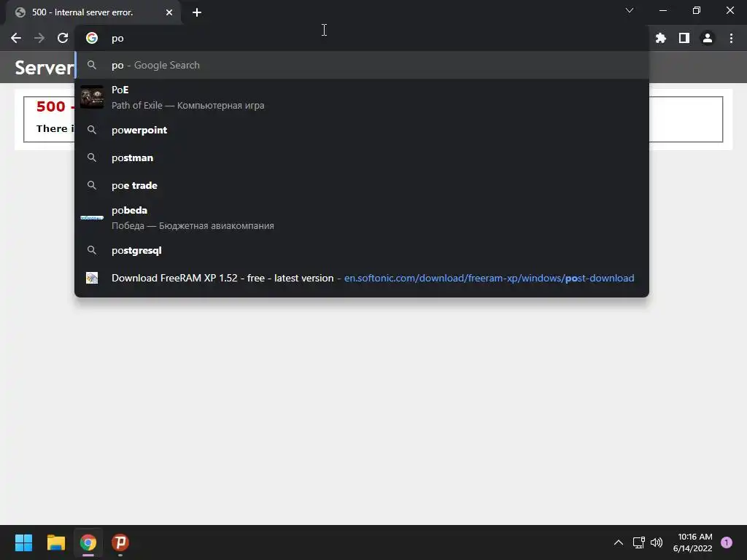Choose the 'pobeda' airline suggestion
The height and width of the screenshot is (560, 747).
click(362, 217)
